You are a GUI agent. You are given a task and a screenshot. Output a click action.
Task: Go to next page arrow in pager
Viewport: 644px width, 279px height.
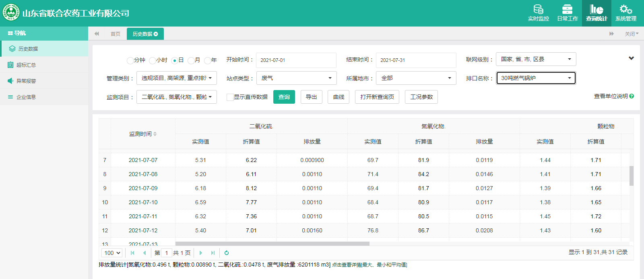click(x=201, y=253)
